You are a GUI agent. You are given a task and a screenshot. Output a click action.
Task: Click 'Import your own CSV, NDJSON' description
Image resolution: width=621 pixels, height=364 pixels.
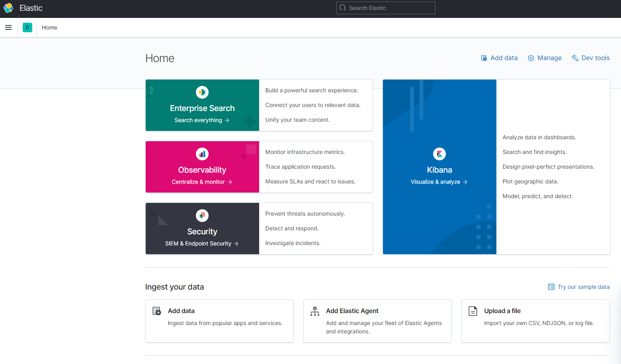pos(539,323)
